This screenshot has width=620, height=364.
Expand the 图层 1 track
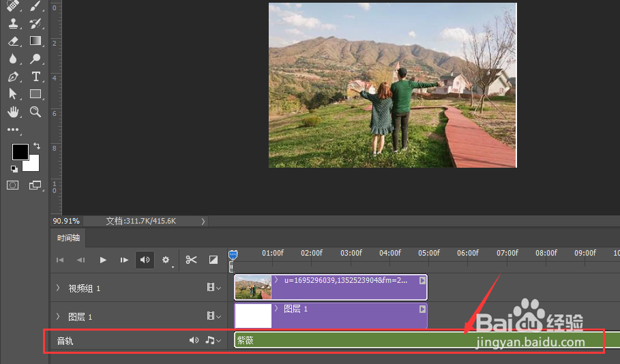58,316
